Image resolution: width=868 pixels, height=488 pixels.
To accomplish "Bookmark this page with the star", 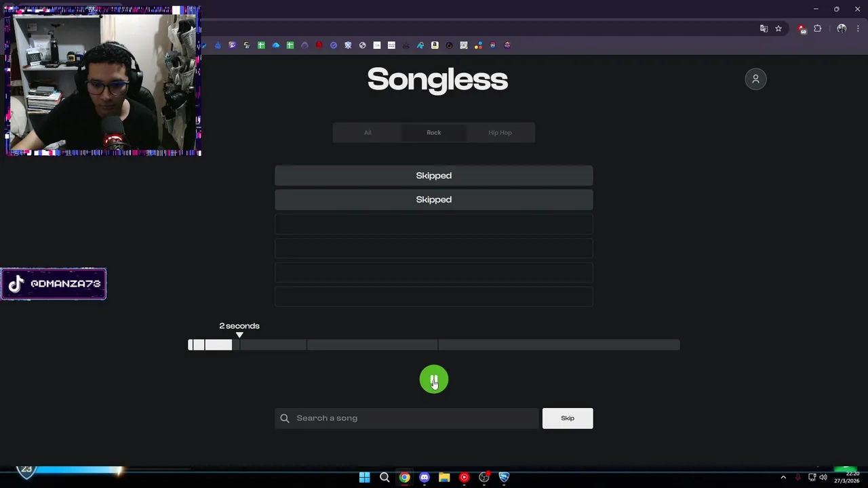I will [778, 28].
